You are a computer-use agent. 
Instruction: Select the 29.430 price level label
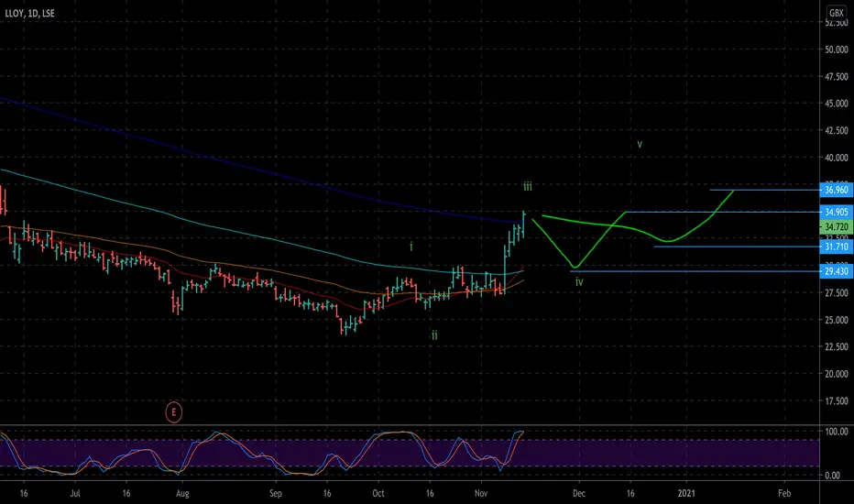point(836,271)
